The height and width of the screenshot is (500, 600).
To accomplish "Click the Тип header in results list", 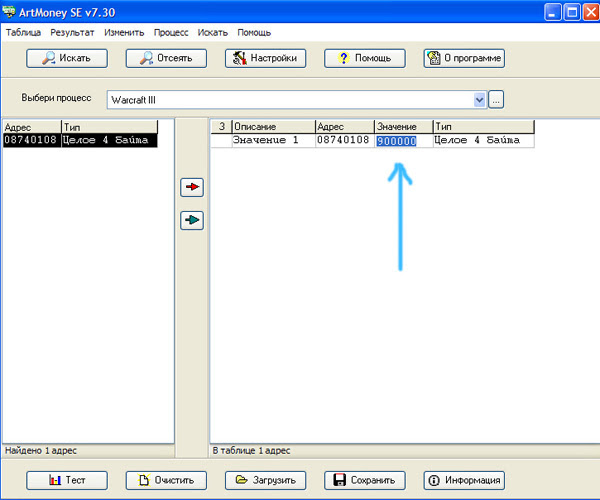I will (109, 127).
